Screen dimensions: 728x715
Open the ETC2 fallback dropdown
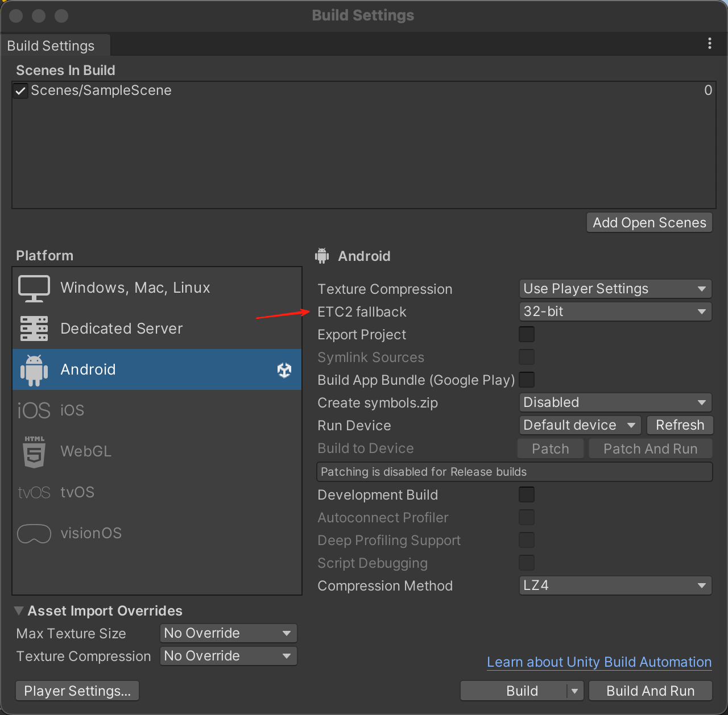tap(615, 311)
